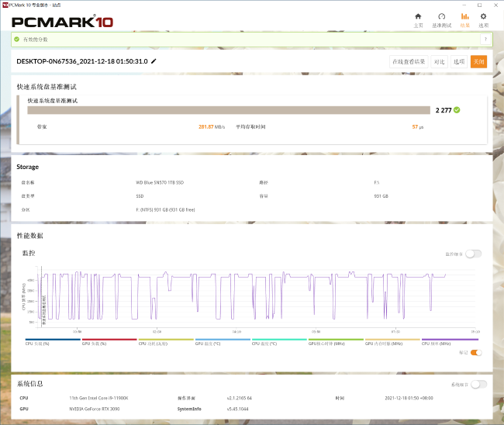Screen dimensions: 504x425
Task: Toggle the system info details switch
Action: 478,385
